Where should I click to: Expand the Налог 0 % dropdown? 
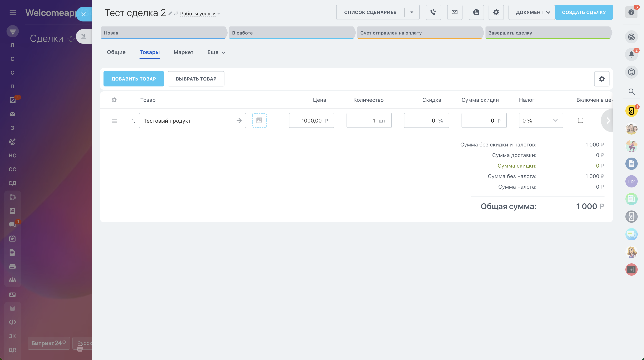[541, 121]
